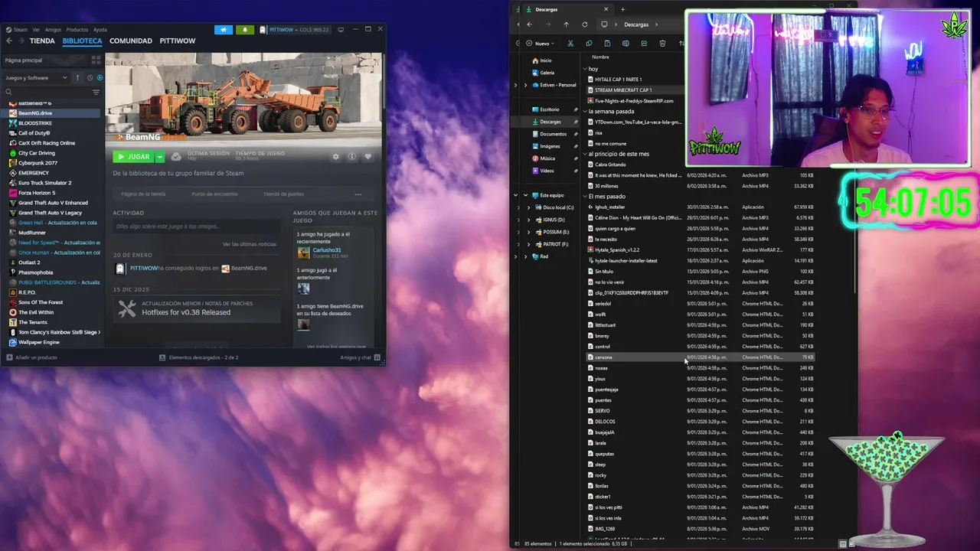Click the Steam back navigation arrow
The width and height of the screenshot is (980, 551).
(x=9, y=41)
